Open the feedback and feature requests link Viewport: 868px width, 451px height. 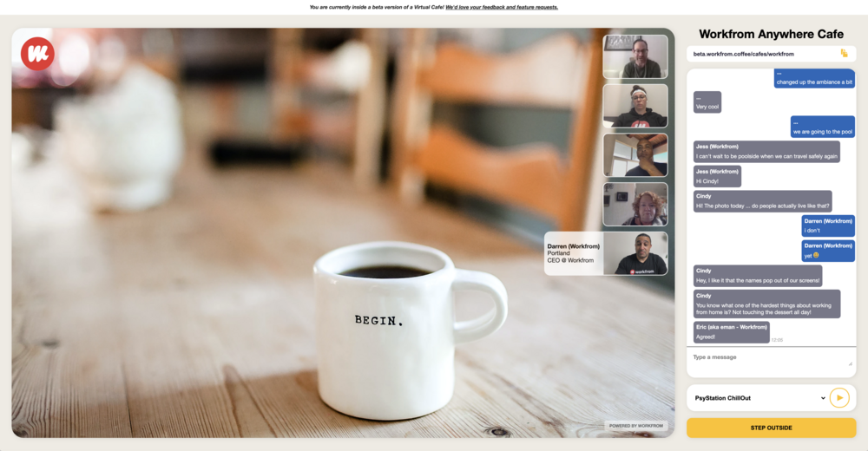(x=502, y=7)
